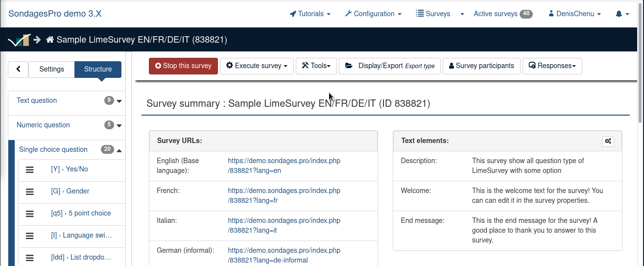Open the Configuration menu
The height and width of the screenshot is (266, 644).
coord(373,14)
